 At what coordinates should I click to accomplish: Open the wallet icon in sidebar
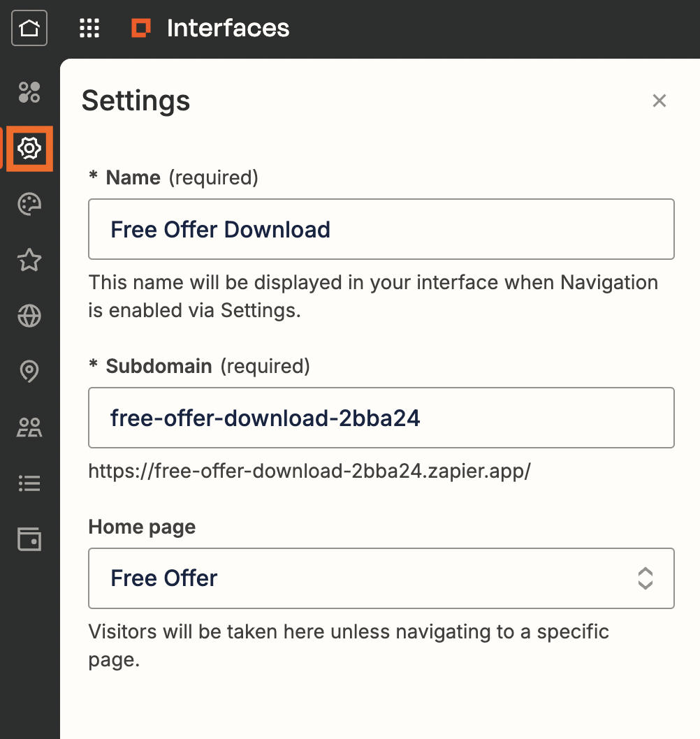click(x=29, y=539)
